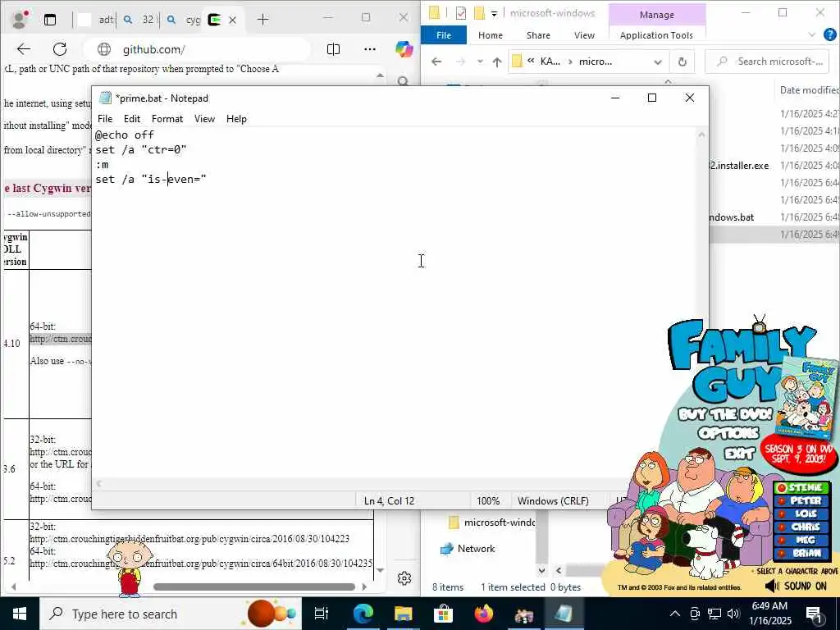Open Share ribbon tab in Explorer
Screen dimensions: 840x630
click(x=538, y=35)
